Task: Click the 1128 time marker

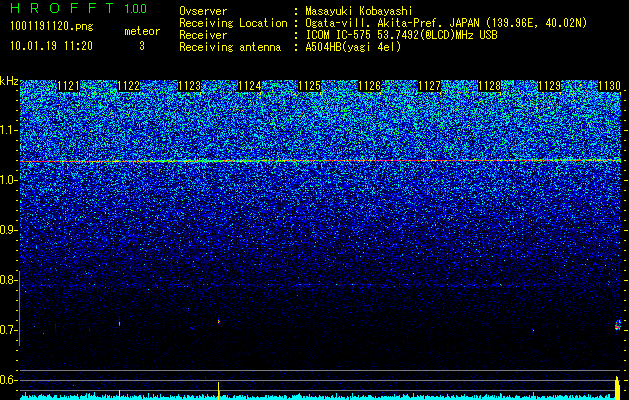Action: 489,86
